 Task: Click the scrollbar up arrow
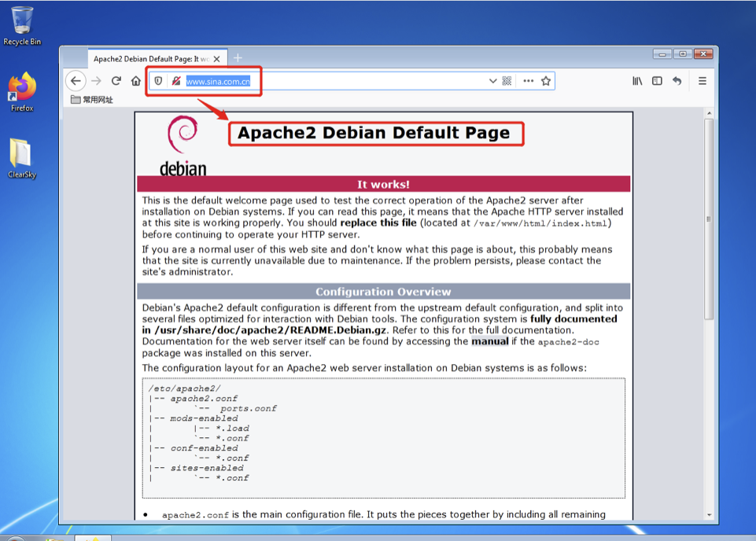(x=710, y=113)
